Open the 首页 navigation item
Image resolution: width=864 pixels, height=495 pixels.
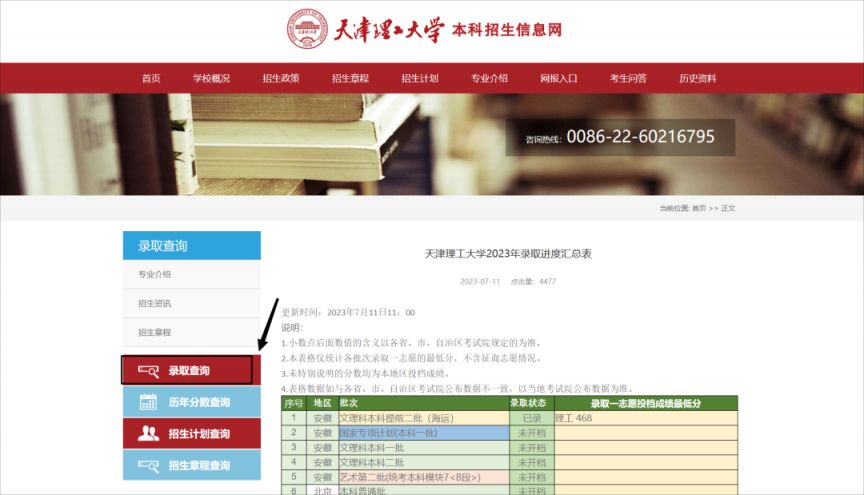151,78
